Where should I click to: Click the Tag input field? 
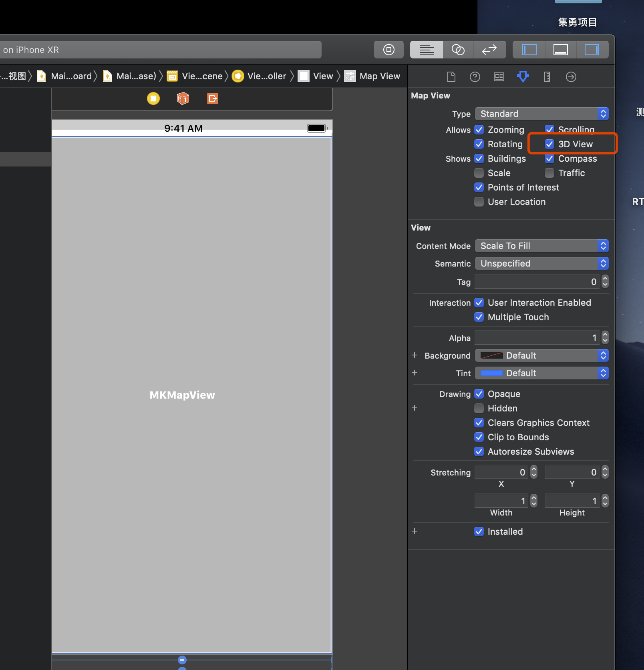click(x=537, y=282)
